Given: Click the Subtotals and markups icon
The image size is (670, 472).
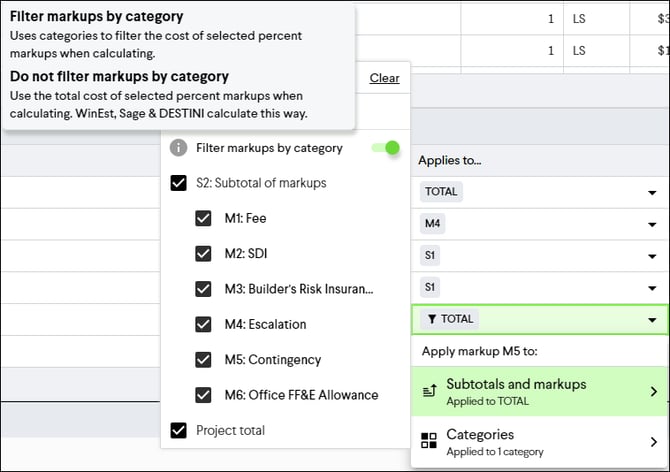Looking at the screenshot, I should pos(429,391).
